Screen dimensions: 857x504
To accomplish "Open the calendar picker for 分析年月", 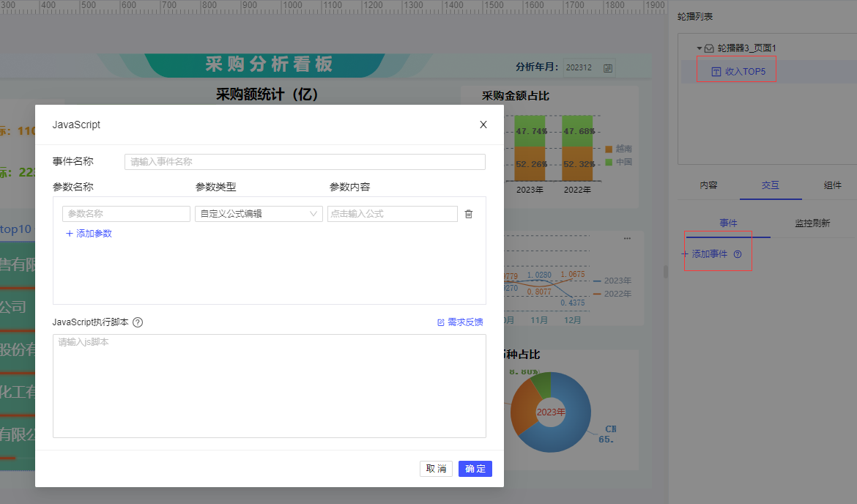I will pos(608,68).
